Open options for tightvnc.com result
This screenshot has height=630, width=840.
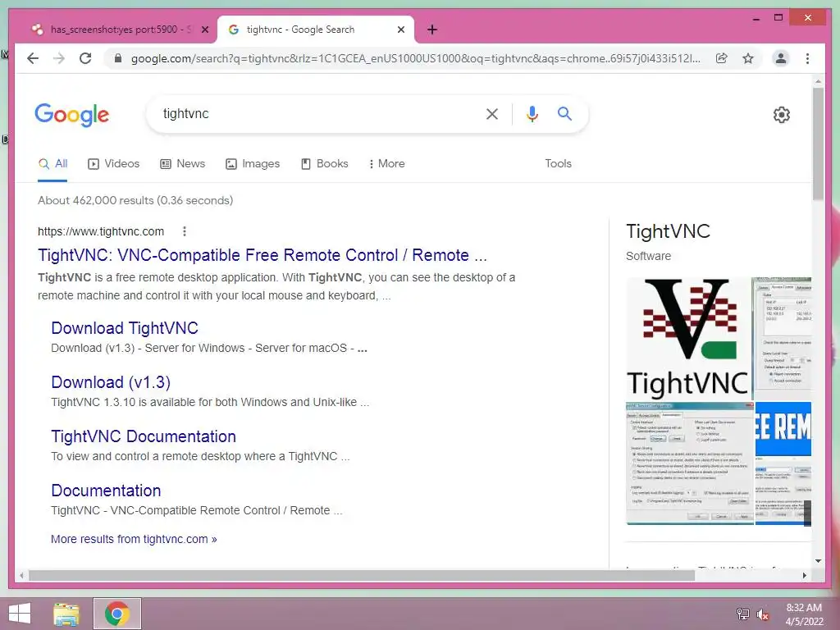[185, 231]
